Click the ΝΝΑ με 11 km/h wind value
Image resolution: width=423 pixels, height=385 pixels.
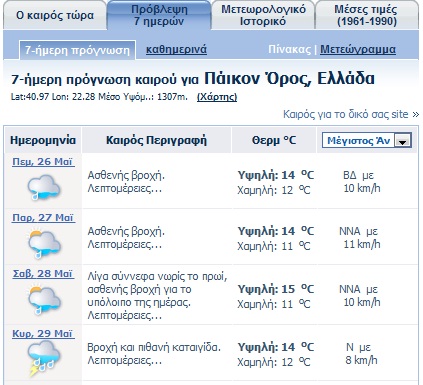coord(359,238)
